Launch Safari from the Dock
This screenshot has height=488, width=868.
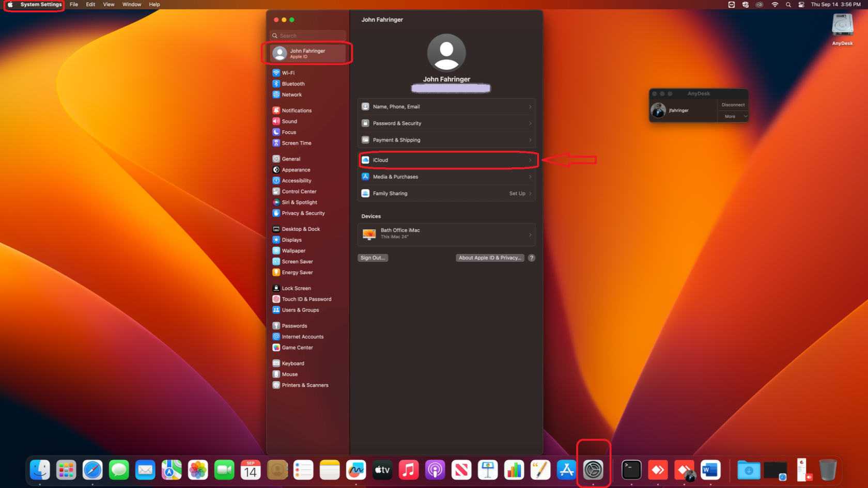92,470
